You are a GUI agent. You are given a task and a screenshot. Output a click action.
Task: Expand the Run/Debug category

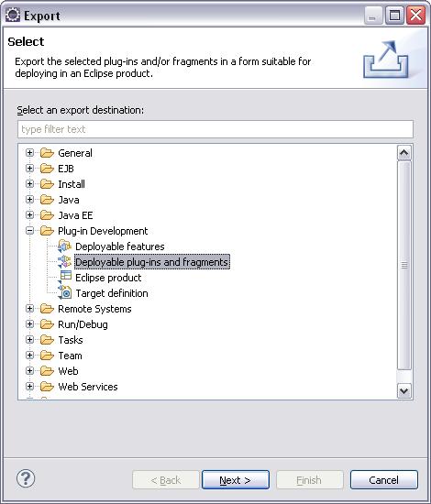(29, 324)
